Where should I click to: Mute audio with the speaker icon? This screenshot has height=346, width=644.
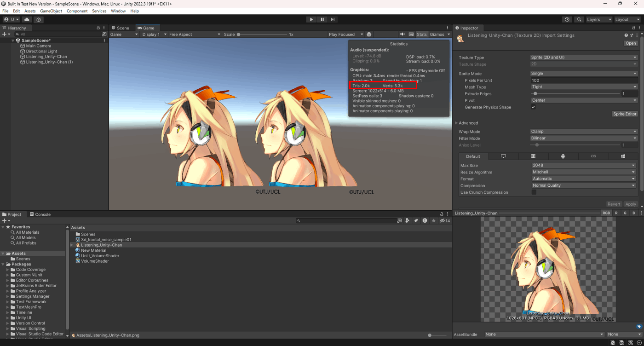(x=402, y=35)
